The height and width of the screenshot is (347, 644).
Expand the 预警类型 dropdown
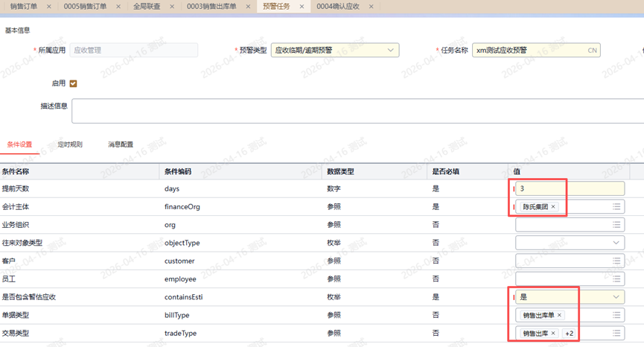click(390, 51)
